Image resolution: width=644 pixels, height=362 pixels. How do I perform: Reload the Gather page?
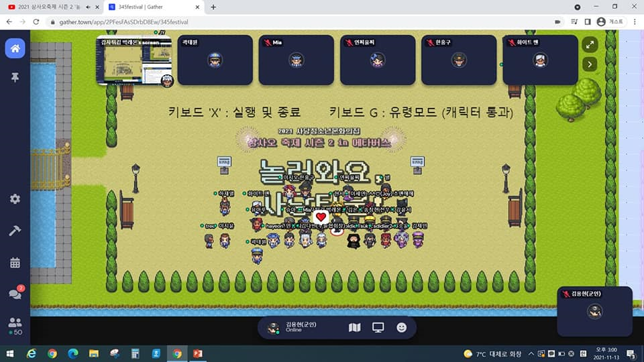[36, 21]
